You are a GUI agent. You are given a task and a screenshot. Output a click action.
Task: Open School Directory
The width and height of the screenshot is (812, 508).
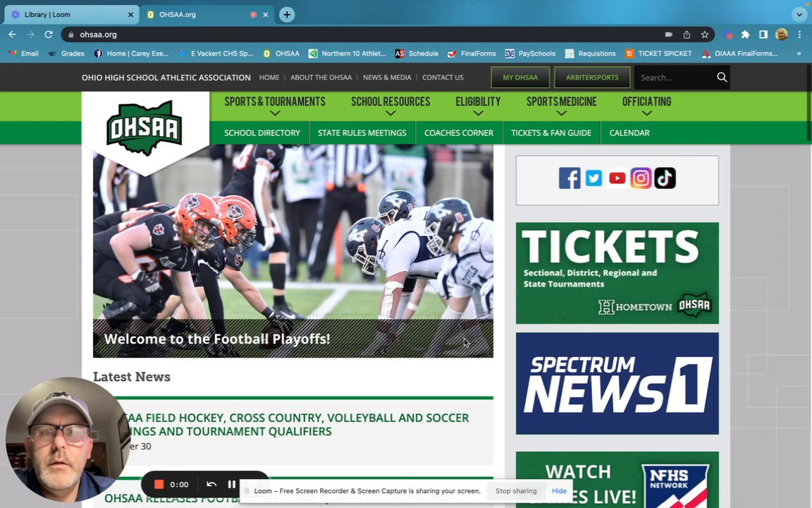(x=262, y=133)
